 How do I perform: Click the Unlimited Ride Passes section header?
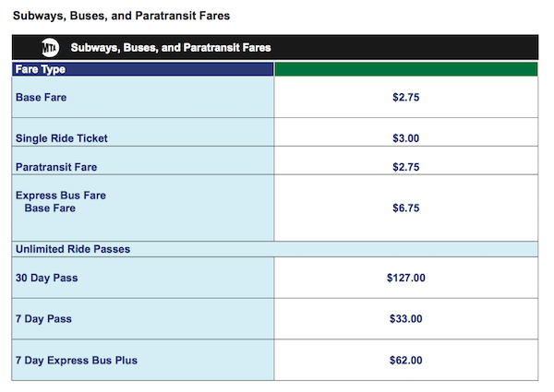[73, 249]
